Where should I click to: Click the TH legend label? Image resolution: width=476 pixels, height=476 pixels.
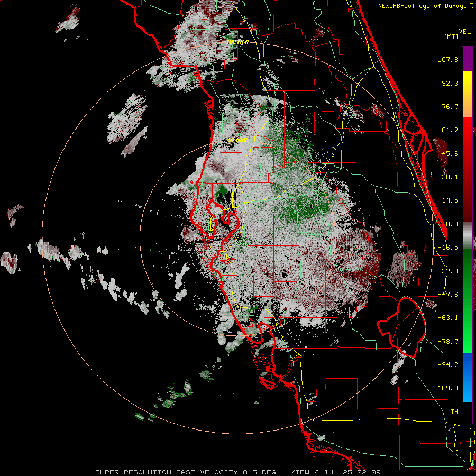pyautogui.click(x=454, y=412)
